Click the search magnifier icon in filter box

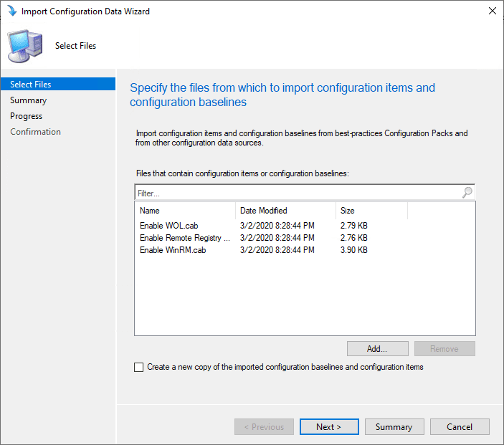(467, 193)
